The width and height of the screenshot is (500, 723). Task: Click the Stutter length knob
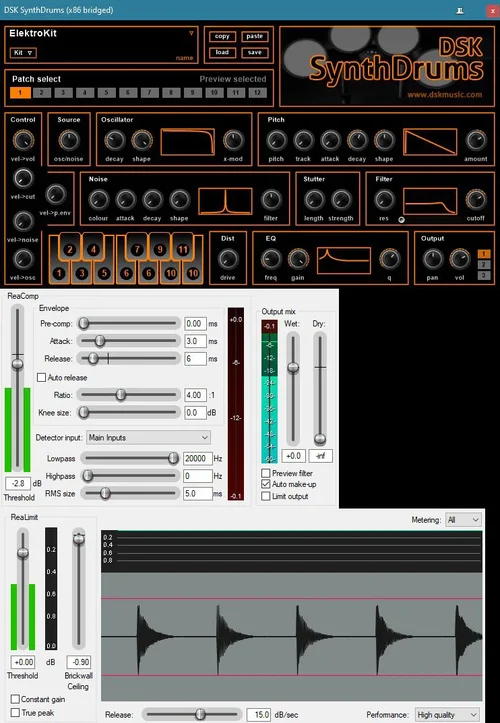tap(314, 200)
